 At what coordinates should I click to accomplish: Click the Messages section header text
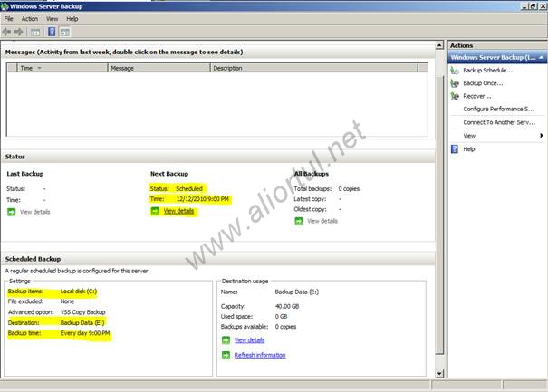tap(124, 53)
